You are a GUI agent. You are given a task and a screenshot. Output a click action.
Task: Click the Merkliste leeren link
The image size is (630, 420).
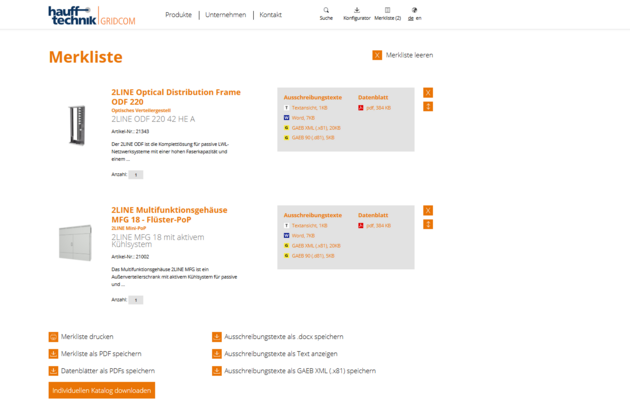click(x=409, y=55)
